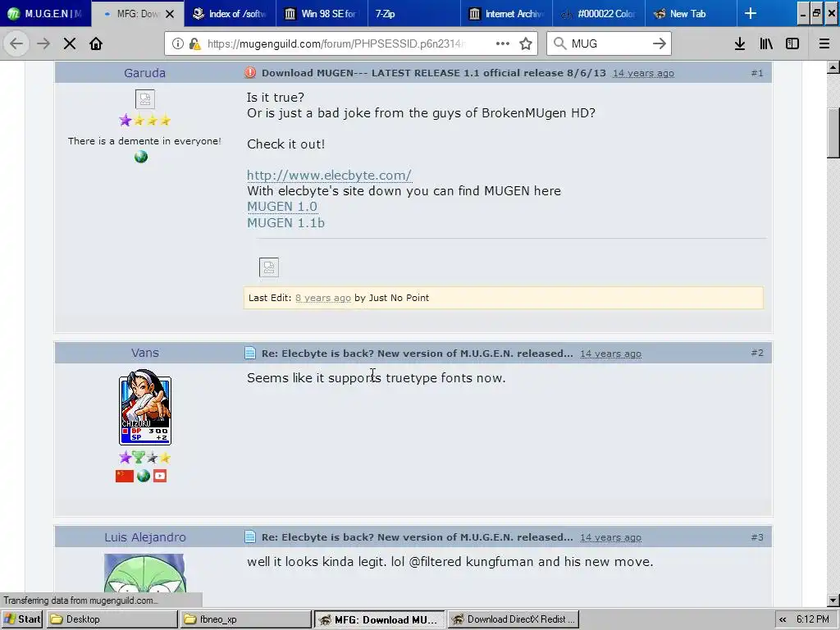Viewport: 840px width, 630px height.
Task: Click the page icon beside post #3 title
Action: click(x=250, y=536)
